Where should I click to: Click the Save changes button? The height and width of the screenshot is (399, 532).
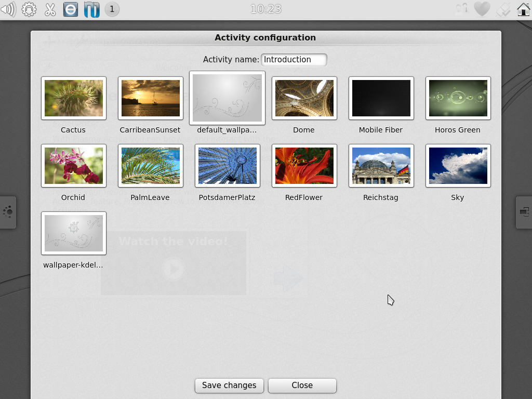tap(229, 385)
